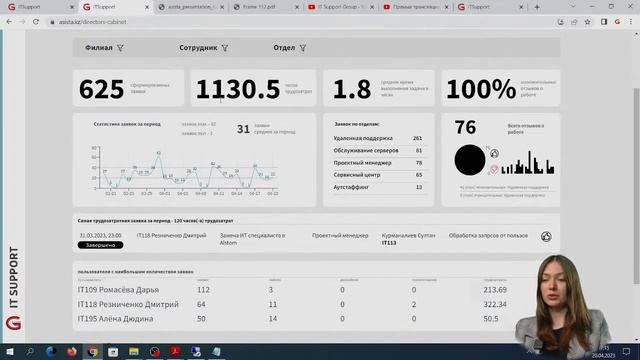This screenshot has height=360, width=640.
Task: Switch to the IT Support Group YouTube tab
Action: [x=341, y=7]
